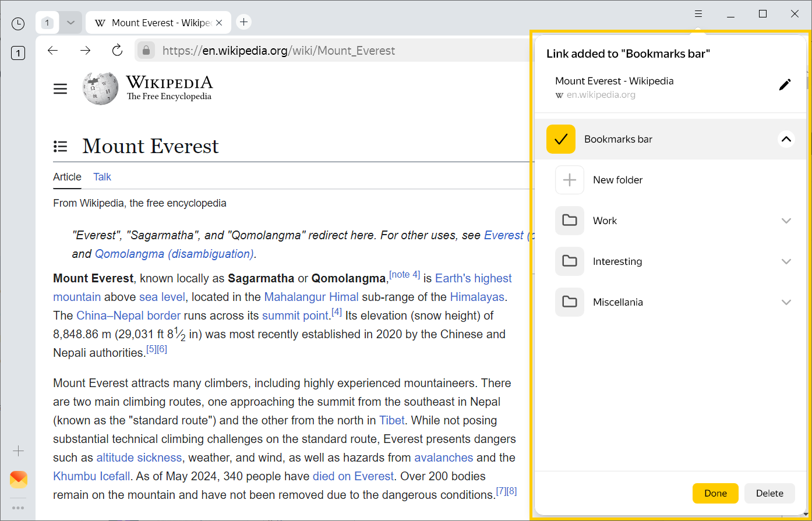Expand the Miscellania folder chevron
812x521 pixels.
point(786,302)
